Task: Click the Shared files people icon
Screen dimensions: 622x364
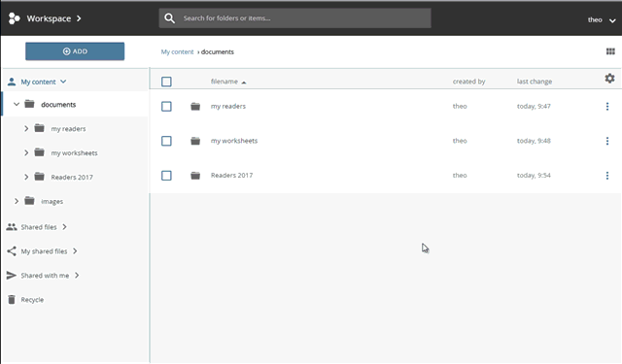Action: pos(12,227)
